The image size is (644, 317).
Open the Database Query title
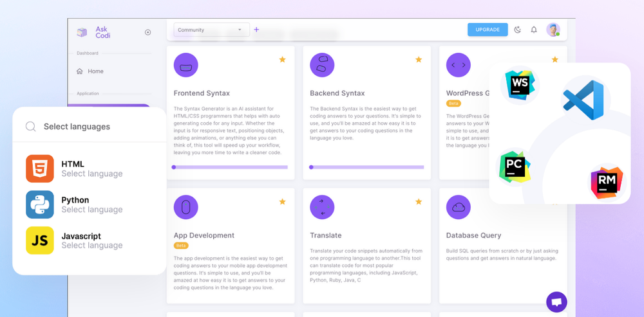[x=473, y=235]
